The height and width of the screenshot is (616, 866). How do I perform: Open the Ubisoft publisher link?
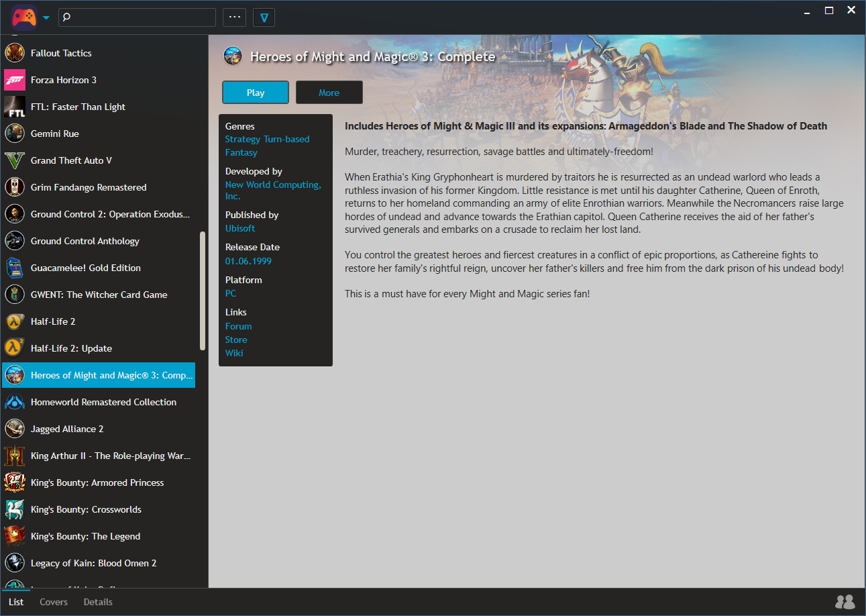(240, 228)
